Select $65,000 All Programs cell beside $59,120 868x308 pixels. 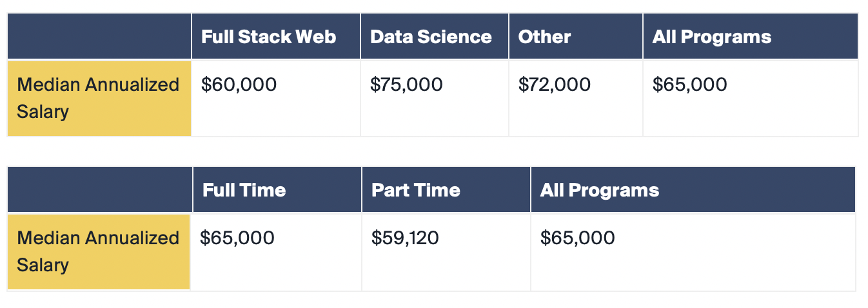[693, 252]
